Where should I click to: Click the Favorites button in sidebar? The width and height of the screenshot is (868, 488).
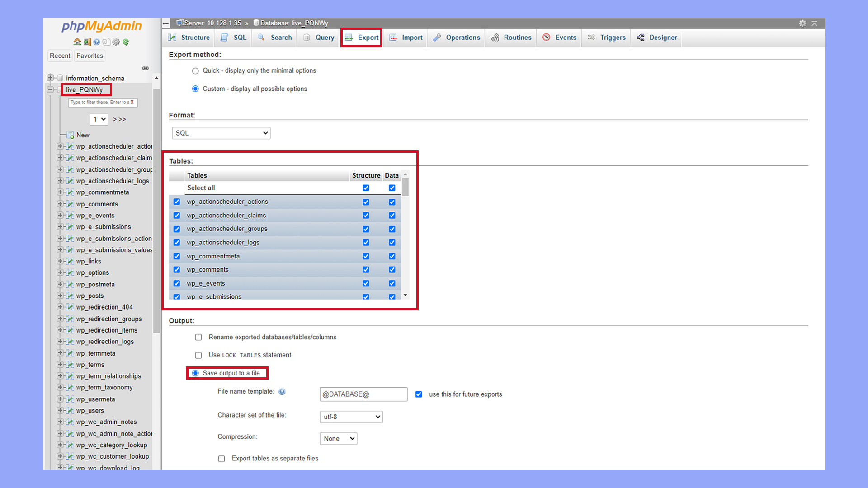[x=90, y=56]
